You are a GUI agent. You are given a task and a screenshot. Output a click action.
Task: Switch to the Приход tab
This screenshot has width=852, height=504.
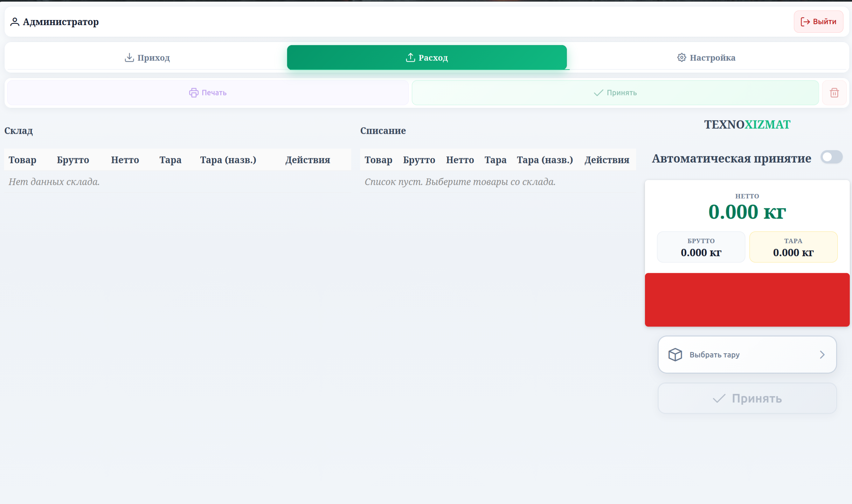(147, 58)
